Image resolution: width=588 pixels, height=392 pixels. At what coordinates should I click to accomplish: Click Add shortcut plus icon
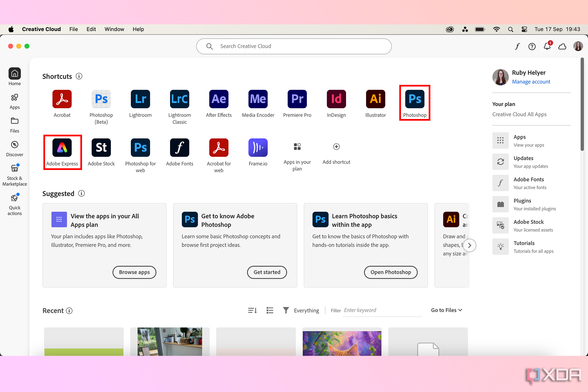[x=336, y=147]
